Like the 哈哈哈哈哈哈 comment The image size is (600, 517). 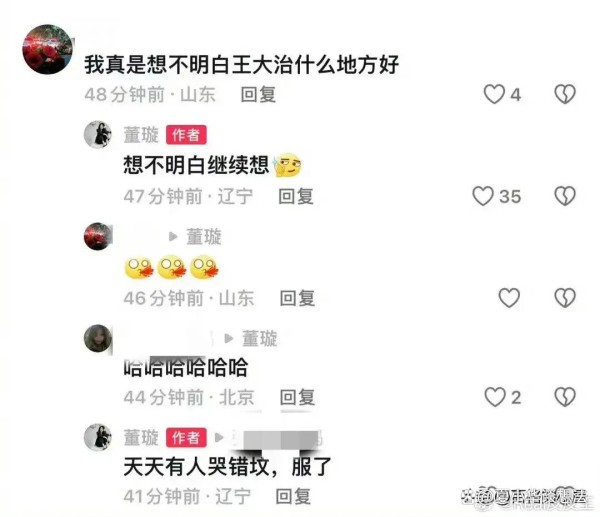[495, 397]
